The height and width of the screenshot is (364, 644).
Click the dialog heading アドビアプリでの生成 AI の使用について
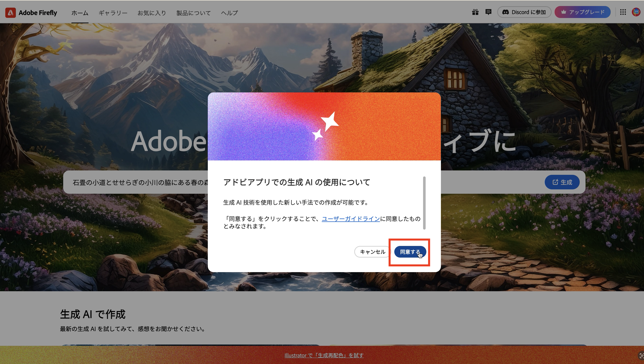(x=297, y=182)
